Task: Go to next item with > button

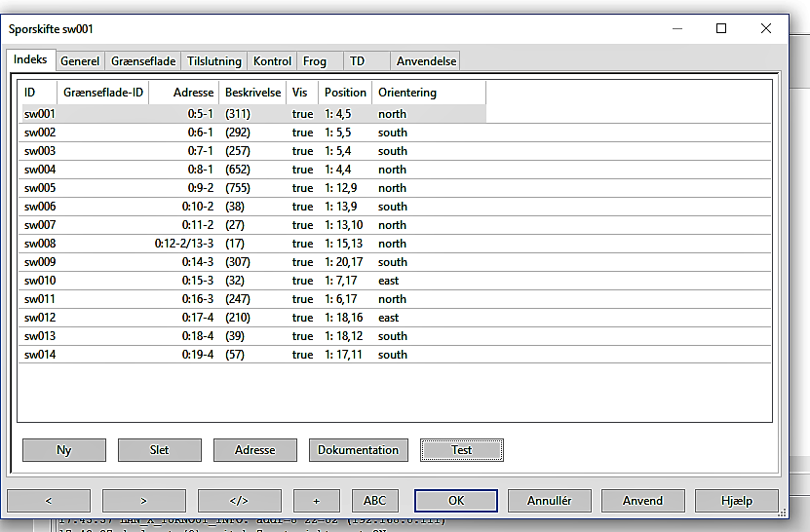Action: click(144, 501)
